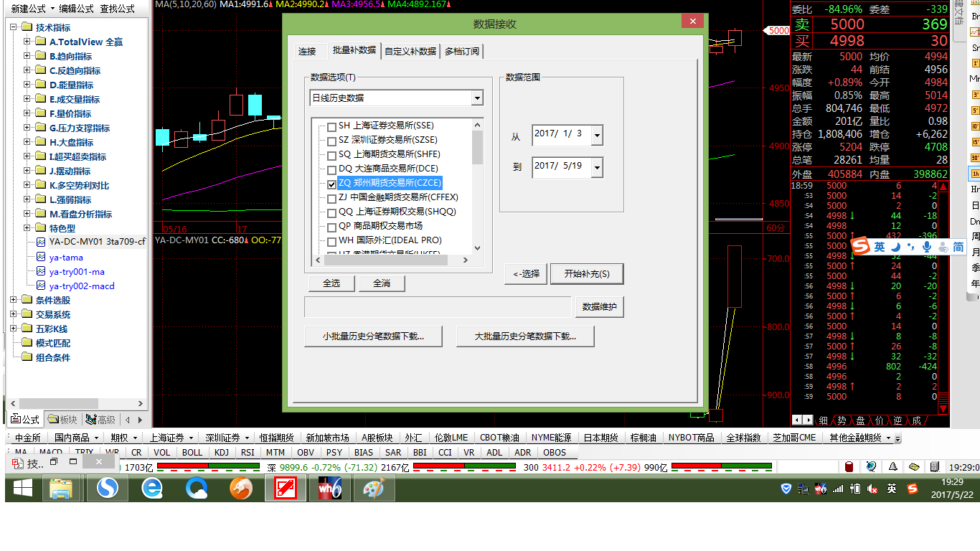Click the red scroll-down arrow in tick list

pos(943,408)
